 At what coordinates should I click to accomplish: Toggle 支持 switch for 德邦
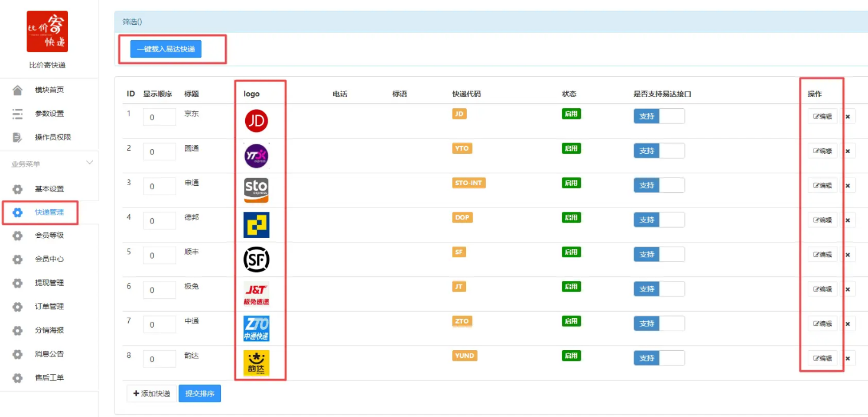tap(659, 220)
